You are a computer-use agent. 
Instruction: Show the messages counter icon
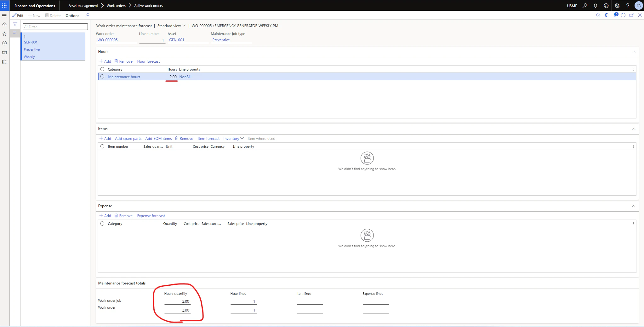[616, 15]
